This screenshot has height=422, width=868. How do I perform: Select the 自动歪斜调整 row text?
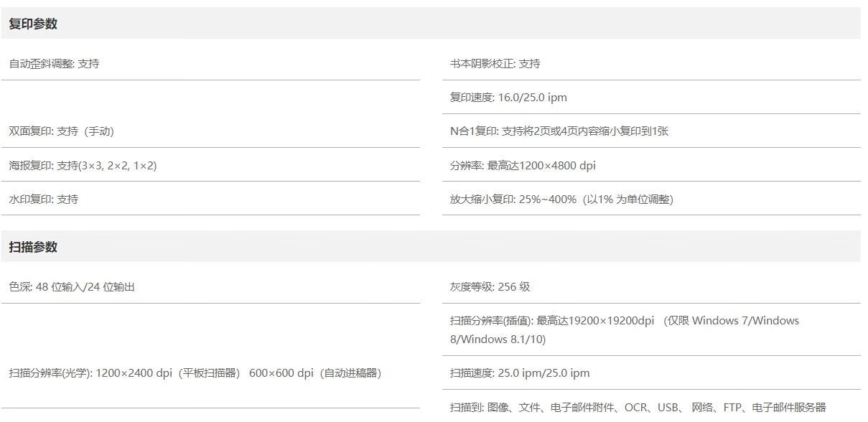(x=54, y=63)
